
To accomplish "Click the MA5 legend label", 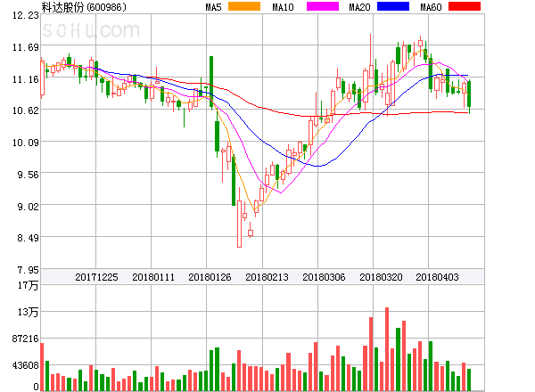I will point(213,7).
